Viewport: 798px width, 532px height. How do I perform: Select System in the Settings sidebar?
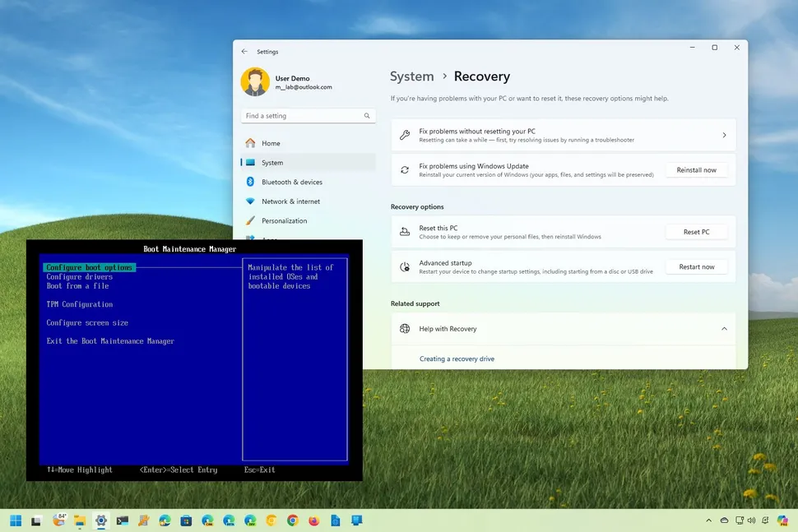pos(309,163)
